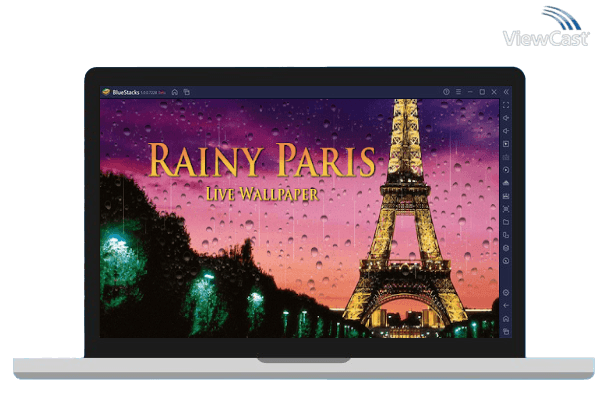Click the eco mode circular icon in the sidebar
The image size is (602, 414).
coord(506,261)
